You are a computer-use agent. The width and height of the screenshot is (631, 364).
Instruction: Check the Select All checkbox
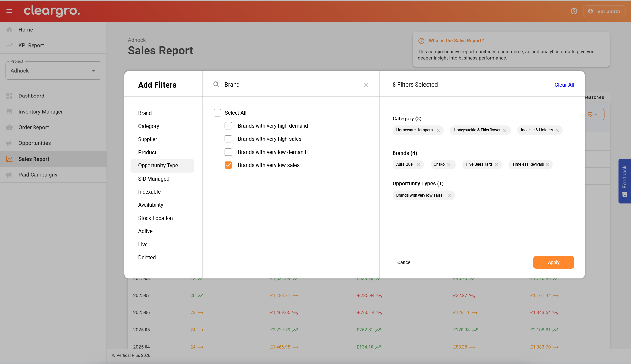217,113
